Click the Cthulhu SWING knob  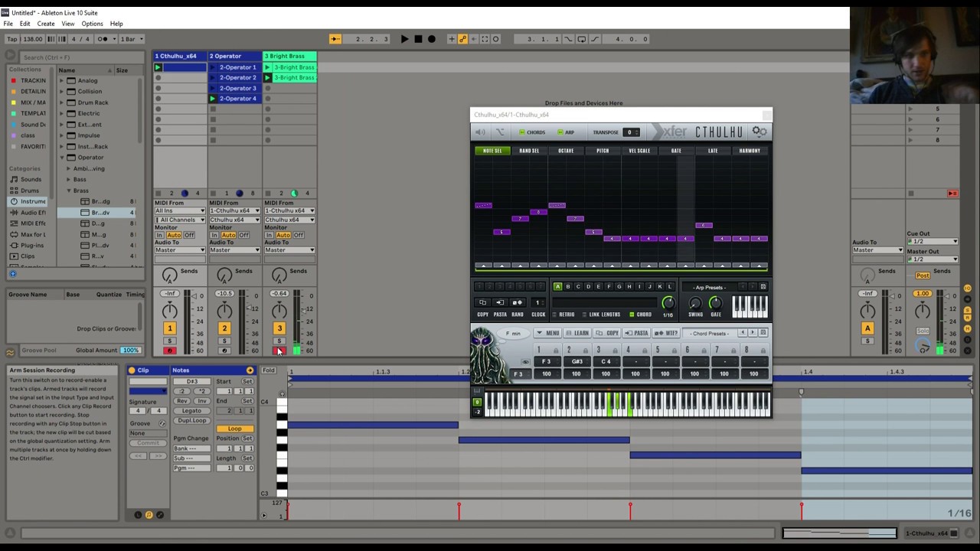695,304
